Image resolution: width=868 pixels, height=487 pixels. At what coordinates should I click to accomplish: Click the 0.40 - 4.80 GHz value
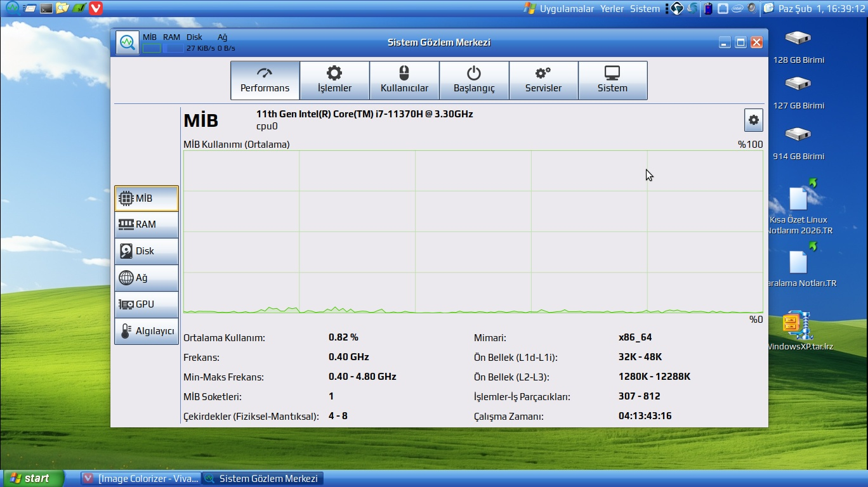(x=362, y=377)
